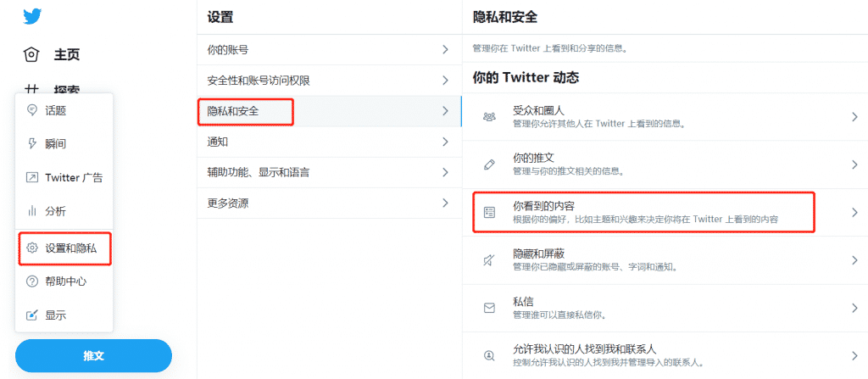Image resolution: width=868 pixels, height=379 pixels.
Task: Open 辅助功能、显示和语言 settings row
Action: click(x=330, y=172)
